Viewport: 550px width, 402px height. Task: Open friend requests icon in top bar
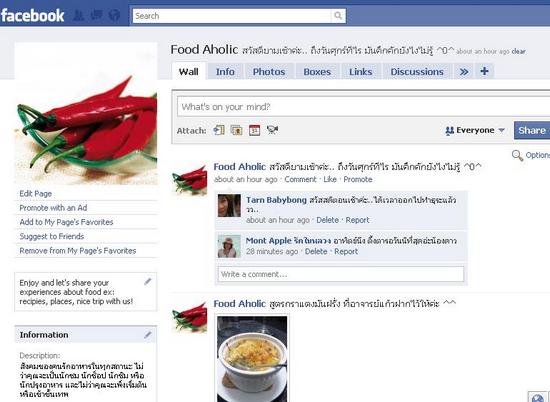(78, 15)
